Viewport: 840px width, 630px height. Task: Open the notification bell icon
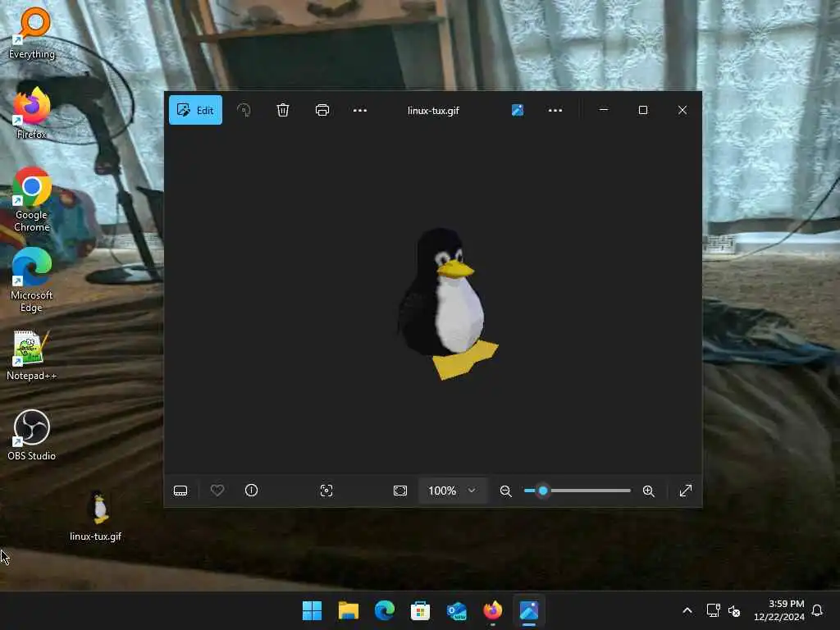(817, 610)
